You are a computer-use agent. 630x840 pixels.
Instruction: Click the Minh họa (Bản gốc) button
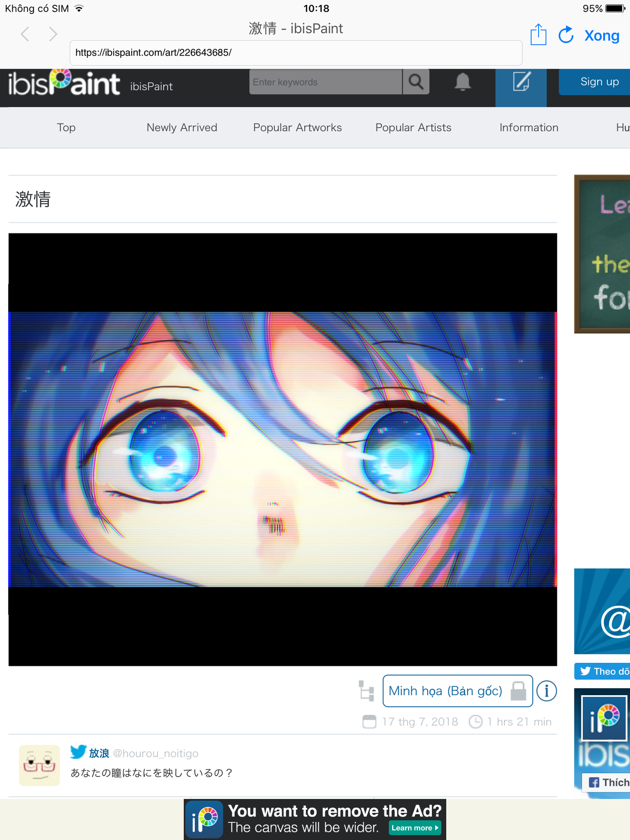coord(458,691)
